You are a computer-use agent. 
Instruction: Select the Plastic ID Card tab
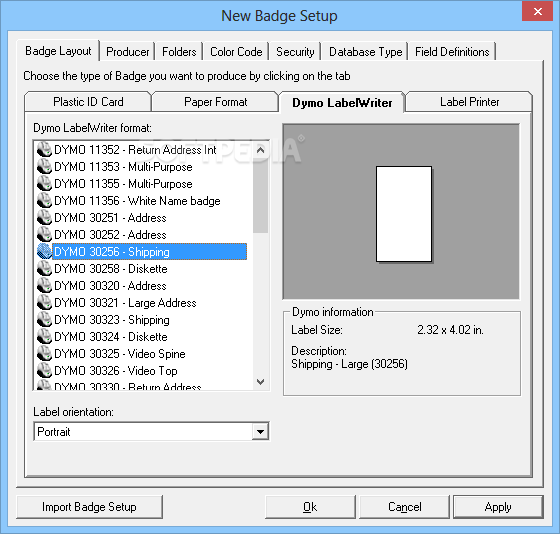(x=88, y=102)
